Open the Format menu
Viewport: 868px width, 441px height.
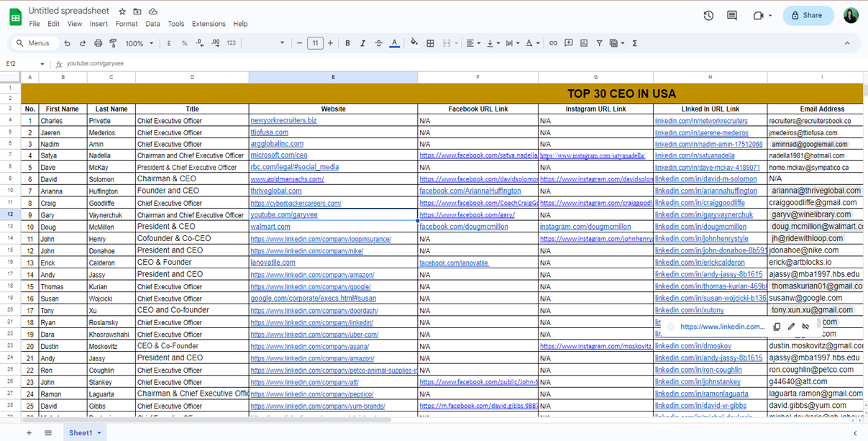point(126,24)
